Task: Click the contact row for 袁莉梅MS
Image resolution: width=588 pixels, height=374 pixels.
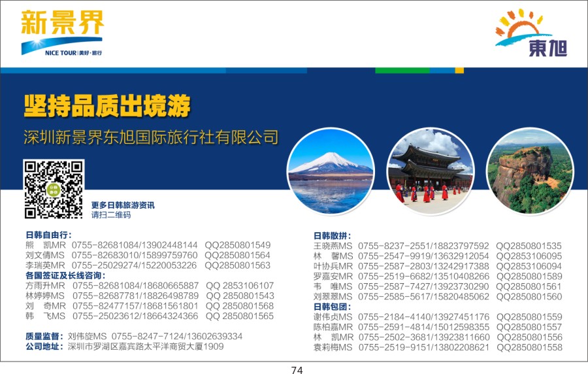Action: click(x=438, y=347)
